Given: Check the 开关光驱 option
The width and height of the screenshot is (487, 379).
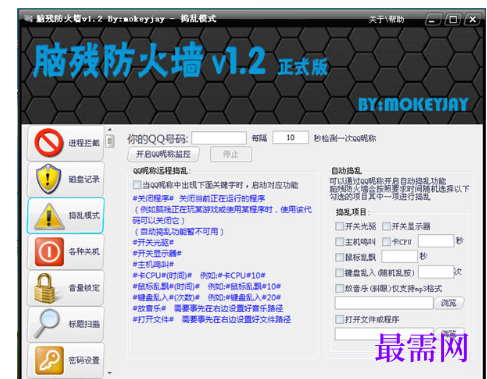Looking at the screenshot, I should 339,227.
